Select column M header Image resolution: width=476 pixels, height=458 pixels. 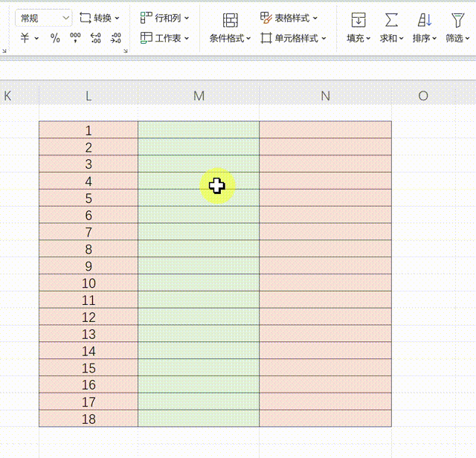pyautogui.click(x=199, y=96)
